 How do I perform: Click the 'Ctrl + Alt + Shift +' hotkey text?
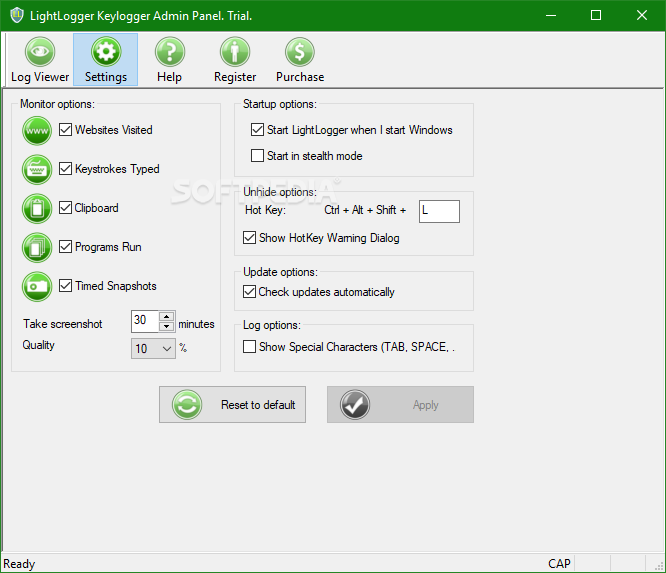click(x=365, y=210)
